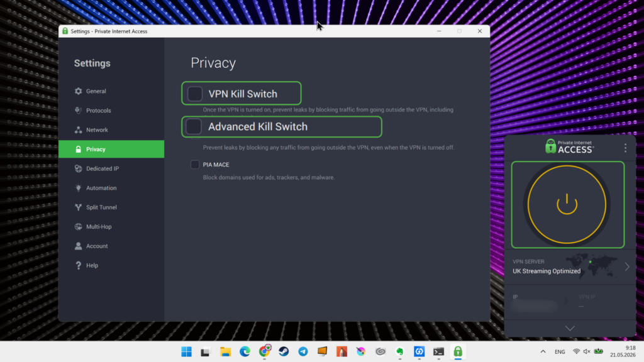Click the VPN SERVER label

pyautogui.click(x=528, y=261)
